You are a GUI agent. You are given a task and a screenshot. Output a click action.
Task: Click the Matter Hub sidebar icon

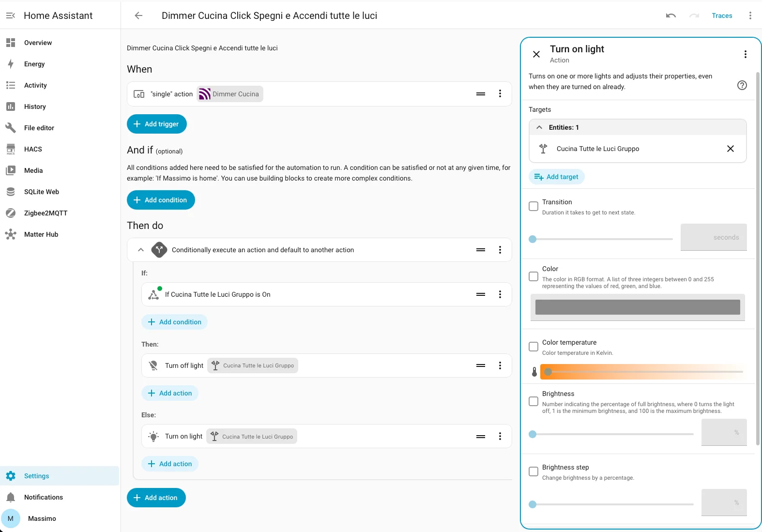(11, 234)
